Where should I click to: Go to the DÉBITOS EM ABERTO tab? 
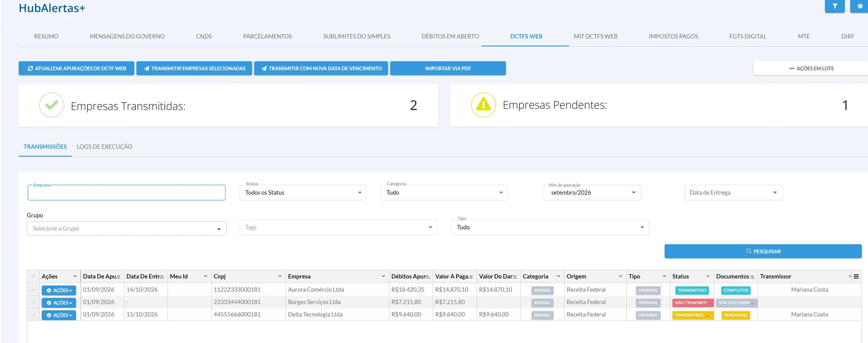click(450, 37)
